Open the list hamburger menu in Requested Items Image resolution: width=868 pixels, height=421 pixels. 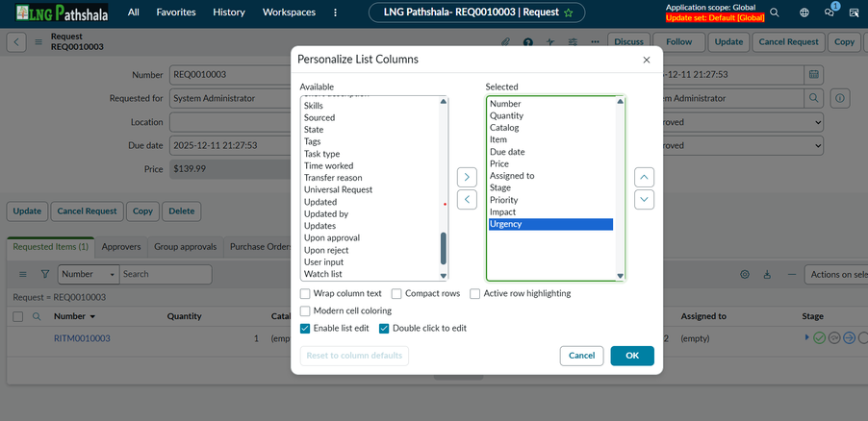23,274
